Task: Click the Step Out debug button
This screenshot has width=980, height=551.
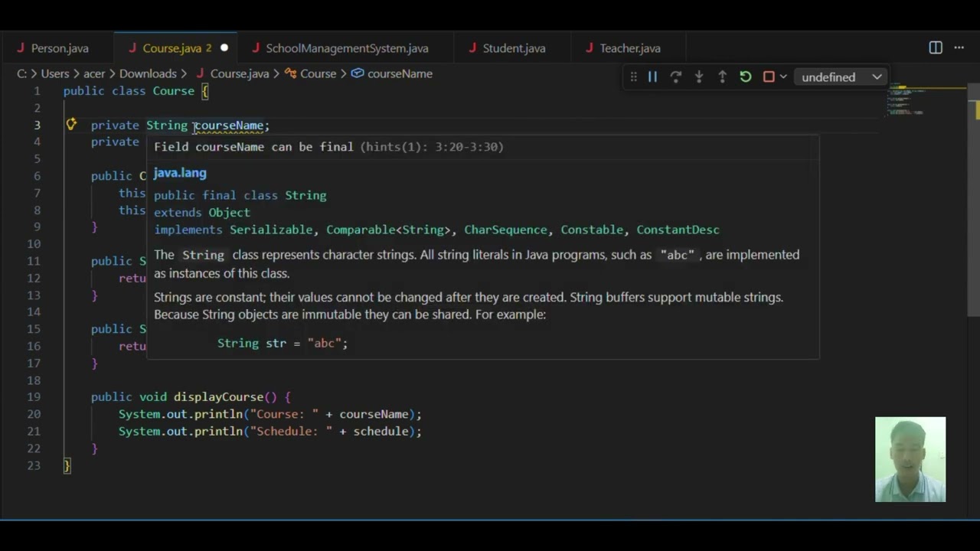Action: point(722,77)
